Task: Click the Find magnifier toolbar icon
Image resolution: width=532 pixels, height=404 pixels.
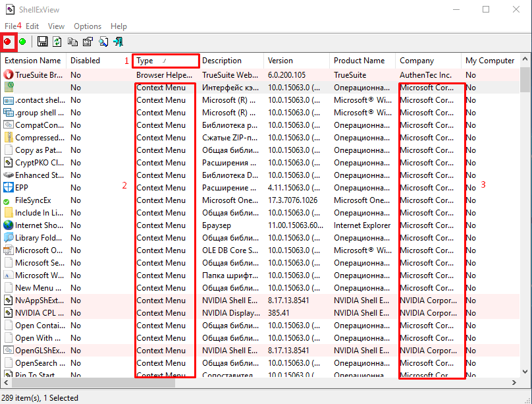Action: point(103,42)
